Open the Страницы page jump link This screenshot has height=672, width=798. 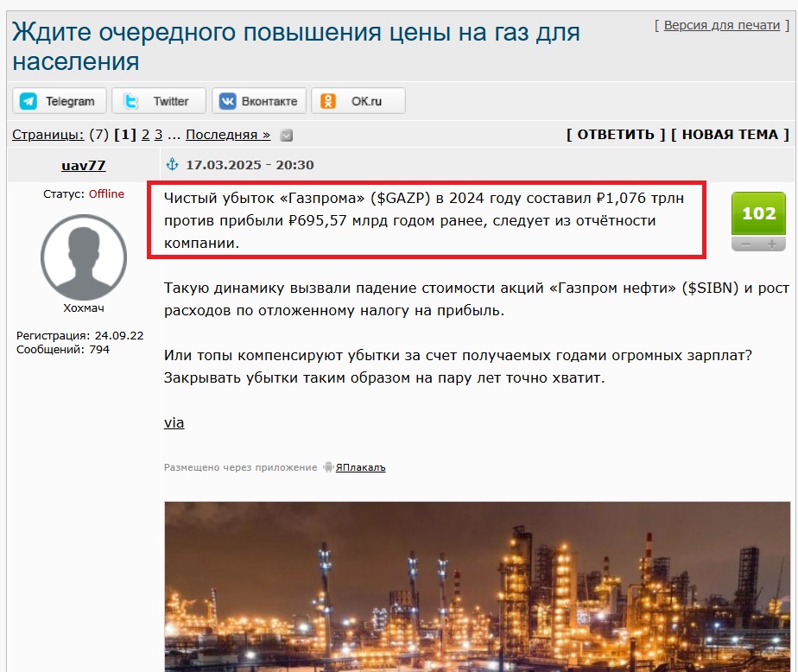(x=47, y=135)
